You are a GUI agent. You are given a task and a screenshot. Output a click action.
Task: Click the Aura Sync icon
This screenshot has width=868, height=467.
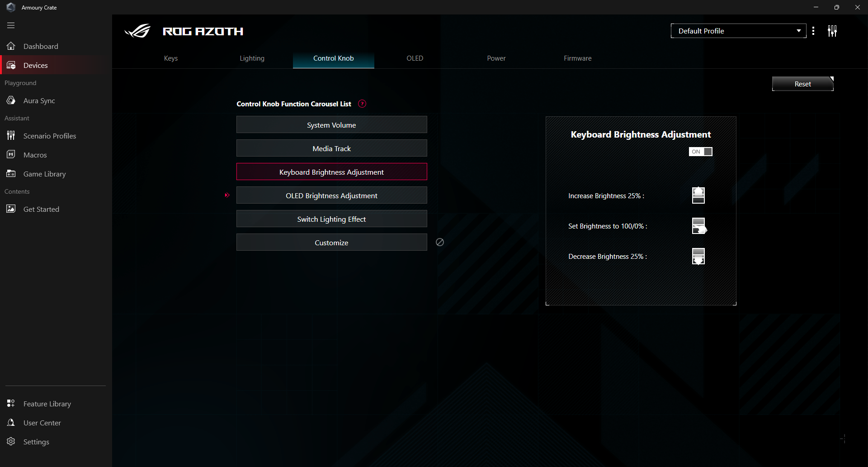(11, 100)
